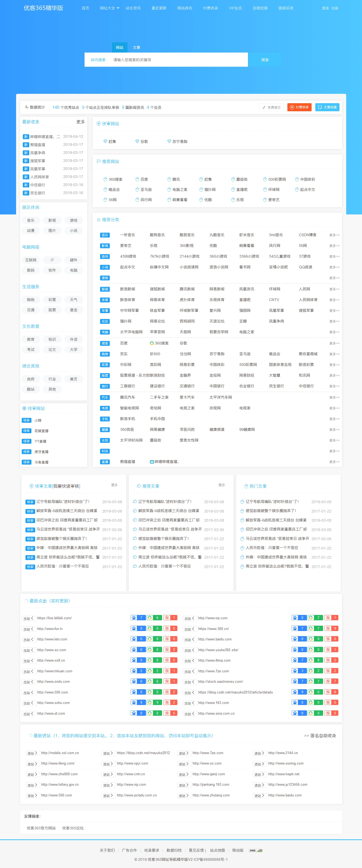Viewport: 362px width, 868px height.
Task: Select the 软件 pill under 电脑网络
Action: (x=52, y=270)
